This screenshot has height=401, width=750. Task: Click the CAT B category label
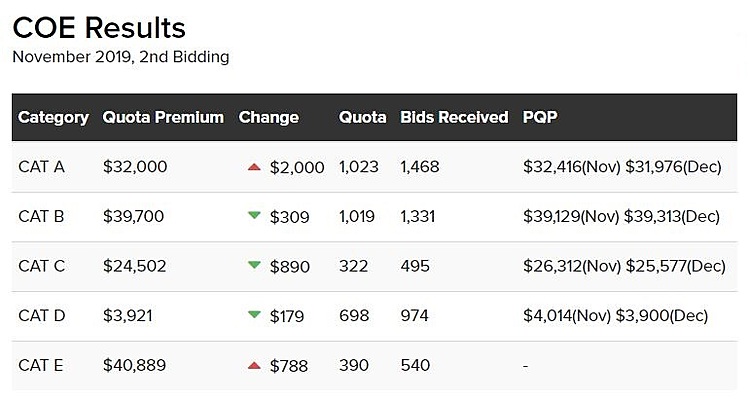[41, 216]
